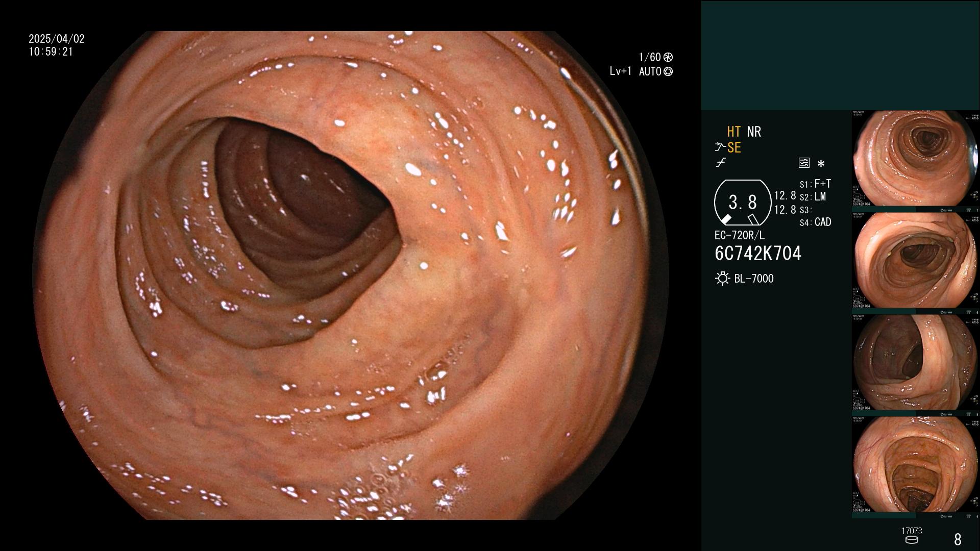Click the BL-7000 light source label
The width and height of the screenshot is (980, 551).
754,279
